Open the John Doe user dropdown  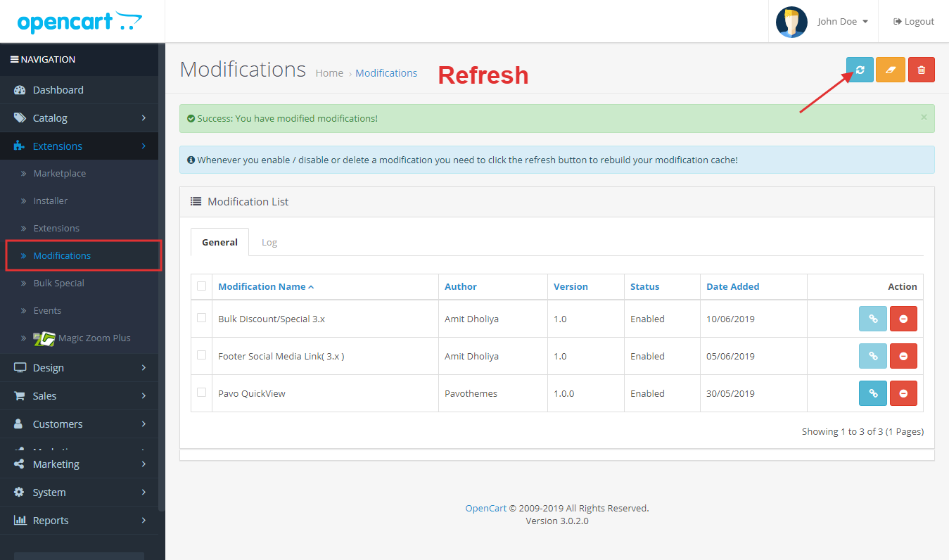pyautogui.click(x=842, y=22)
